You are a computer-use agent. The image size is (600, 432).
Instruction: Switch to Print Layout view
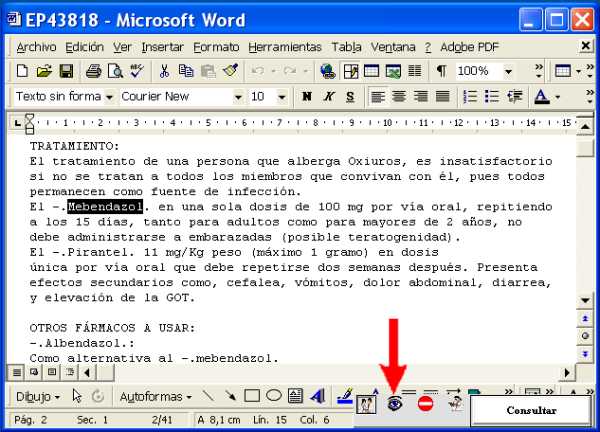tap(52, 372)
